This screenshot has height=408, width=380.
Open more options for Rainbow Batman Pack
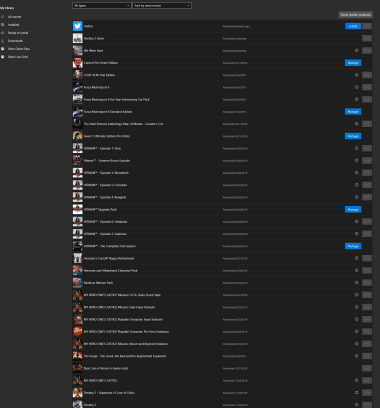[x=367, y=283]
